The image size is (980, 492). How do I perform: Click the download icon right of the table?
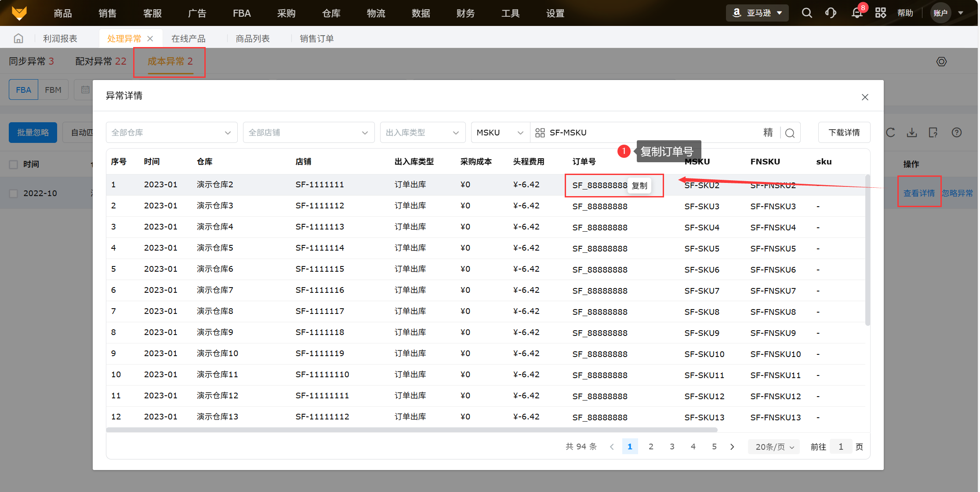pyautogui.click(x=912, y=133)
